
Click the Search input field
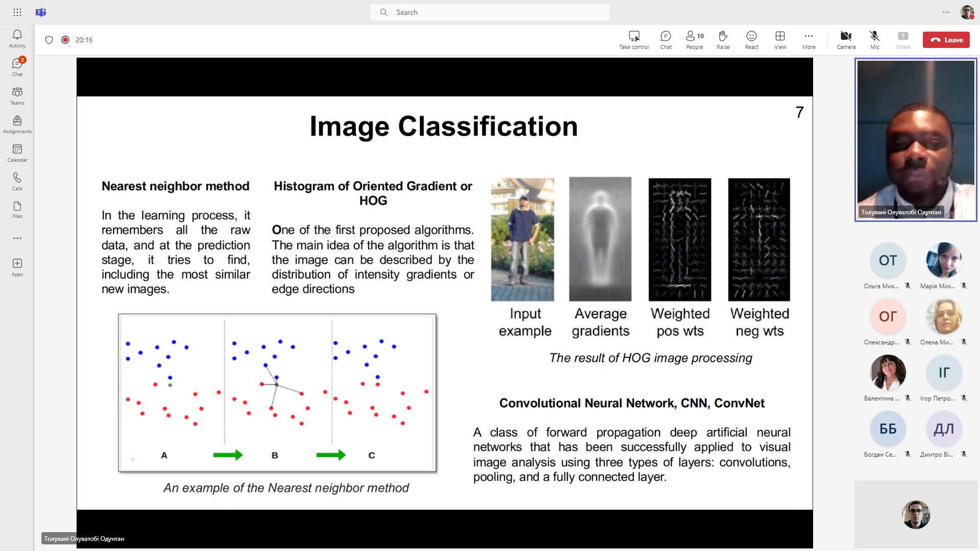pyautogui.click(x=490, y=12)
